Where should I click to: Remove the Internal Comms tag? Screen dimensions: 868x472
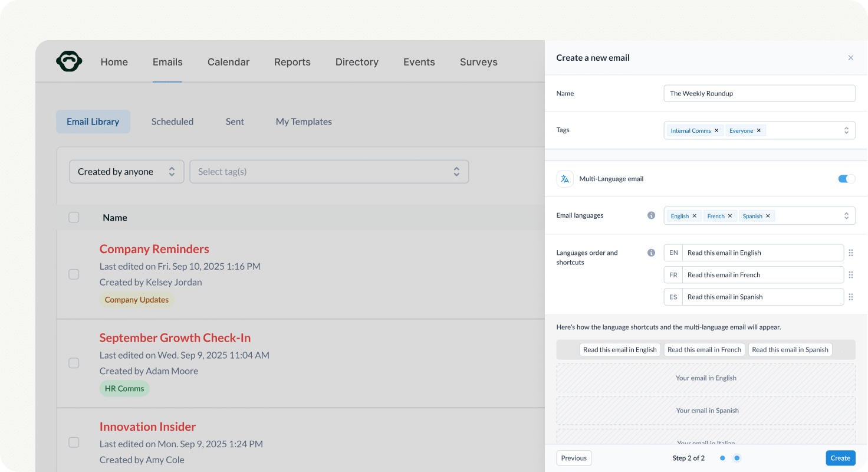coord(716,130)
